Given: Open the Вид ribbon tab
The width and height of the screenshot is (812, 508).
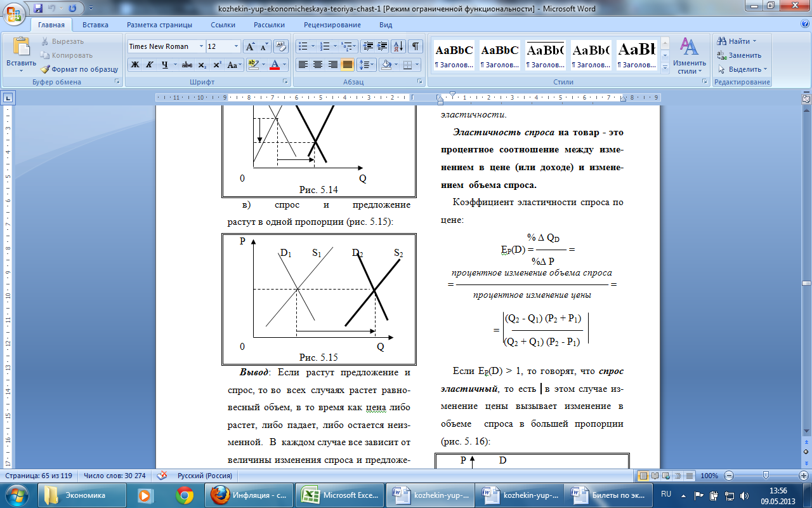Looking at the screenshot, I should [x=386, y=25].
